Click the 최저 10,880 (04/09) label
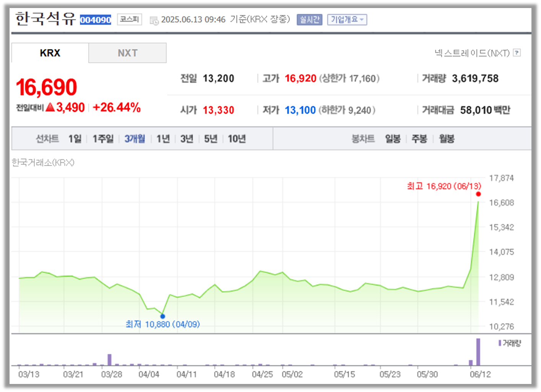This screenshot has width=541, height=392. (x=163, y=324)
